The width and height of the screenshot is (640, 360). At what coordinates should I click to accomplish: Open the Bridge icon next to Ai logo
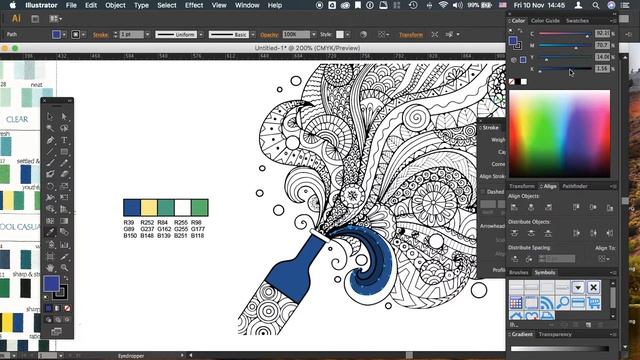pyautogui.click(x=35, y=19)
